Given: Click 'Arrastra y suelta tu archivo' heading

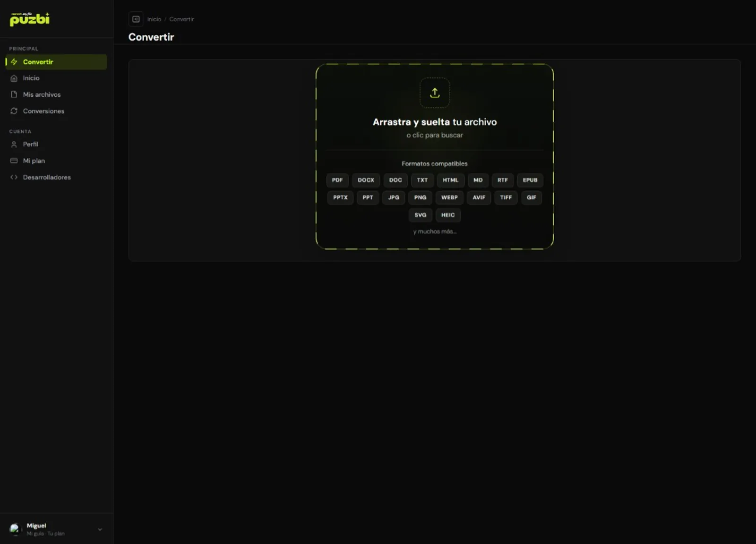Looking at the screenshot, I should click(435, 122).
